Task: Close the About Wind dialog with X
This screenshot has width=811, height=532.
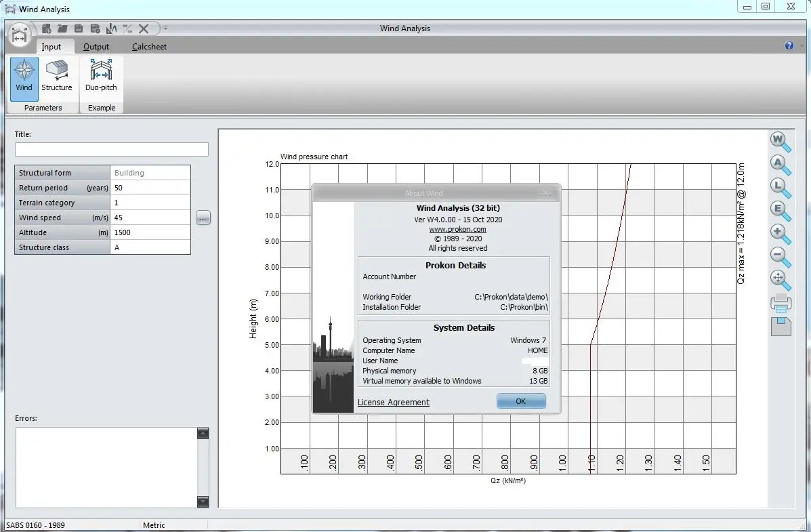Action: (x=545, y=193)
